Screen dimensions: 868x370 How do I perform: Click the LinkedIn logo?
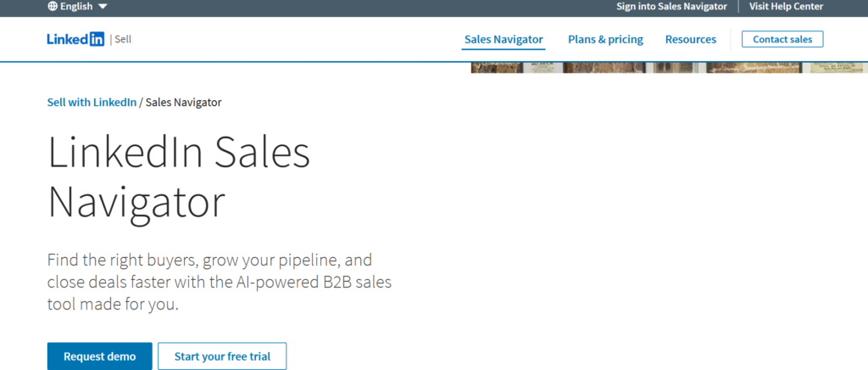[x=75, y=39]
